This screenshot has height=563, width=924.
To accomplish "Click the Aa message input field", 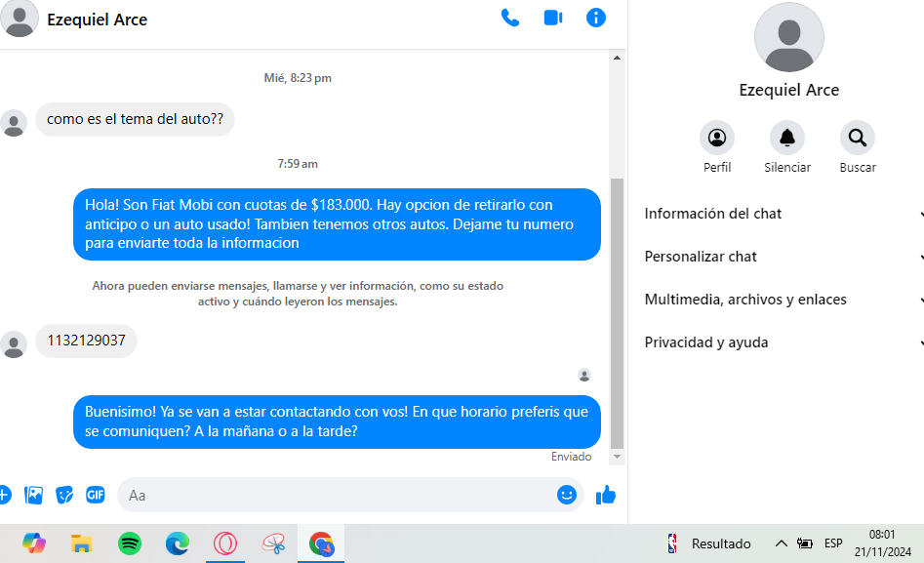I will tap(332, 495).
